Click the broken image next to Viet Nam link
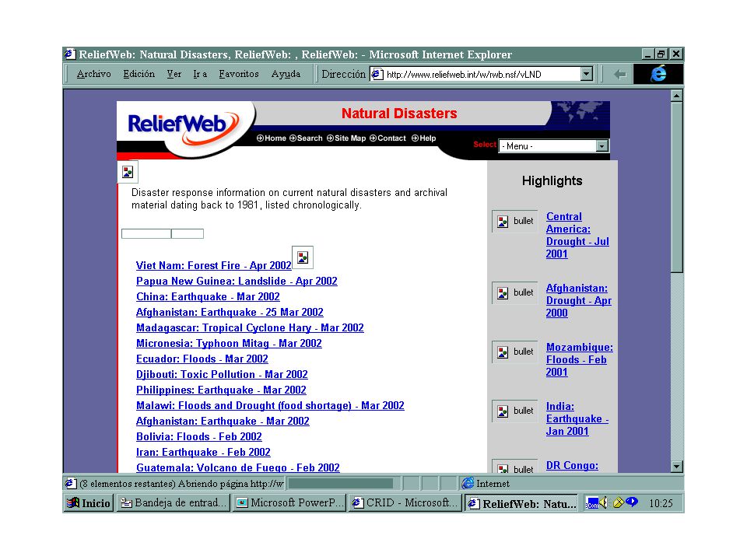Image resolution: width=747 pixels, height=560 pixels. tap(303, 257)
